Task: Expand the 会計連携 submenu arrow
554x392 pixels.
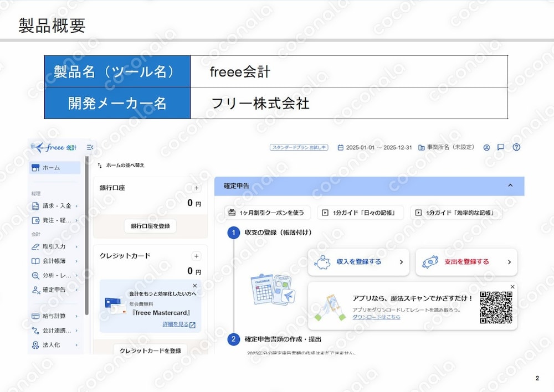Action: click(76, 330)
